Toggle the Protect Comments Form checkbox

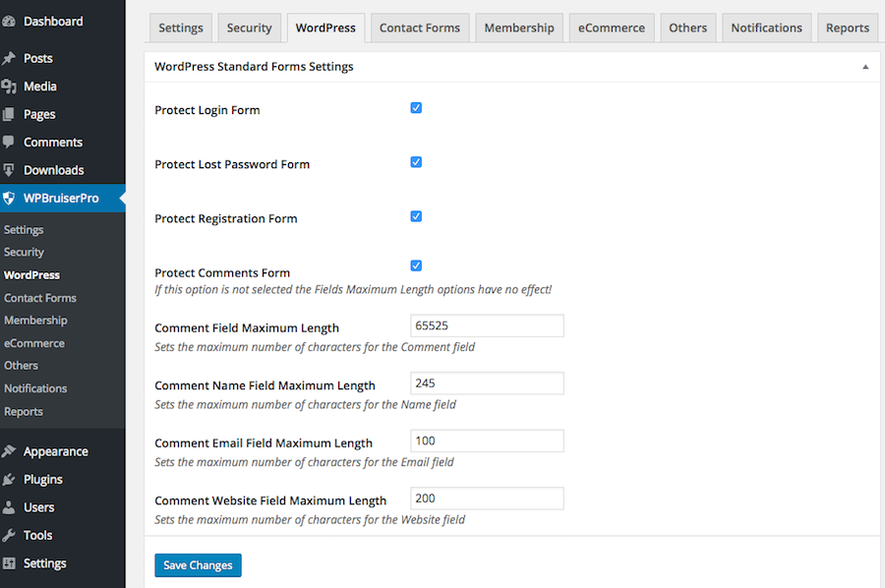(x=416, y=265)
